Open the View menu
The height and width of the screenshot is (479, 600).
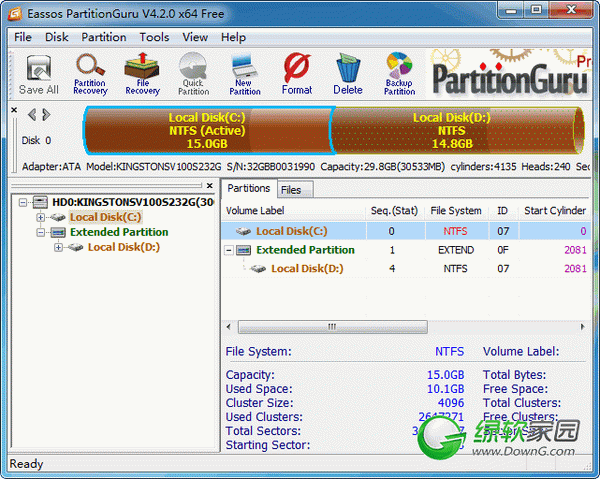(195, 37)
